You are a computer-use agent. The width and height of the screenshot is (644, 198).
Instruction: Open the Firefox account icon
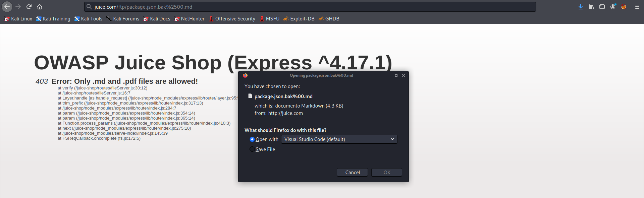pos(613,7)
